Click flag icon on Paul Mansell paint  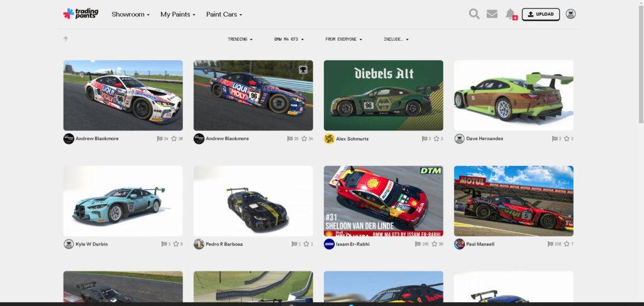point(550,244)
